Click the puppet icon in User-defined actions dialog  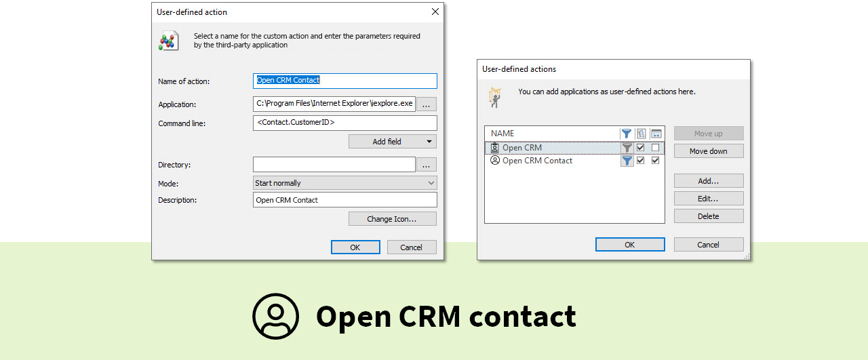494,97
